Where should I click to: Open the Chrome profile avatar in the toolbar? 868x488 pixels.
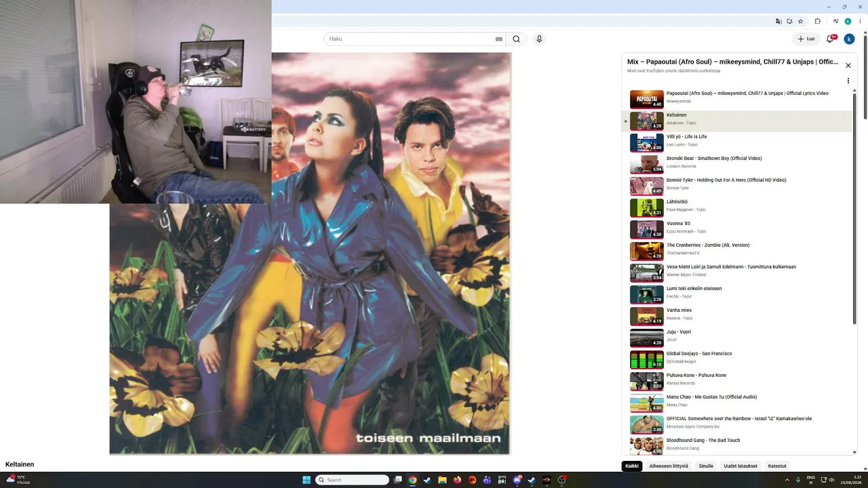click(x=848, y=22)
